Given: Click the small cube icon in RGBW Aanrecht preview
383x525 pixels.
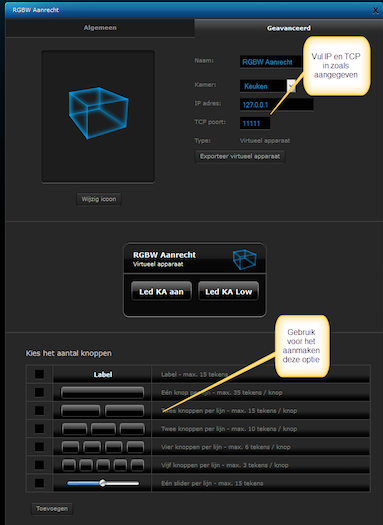Looking at the screenshot, I should point(244,259).
